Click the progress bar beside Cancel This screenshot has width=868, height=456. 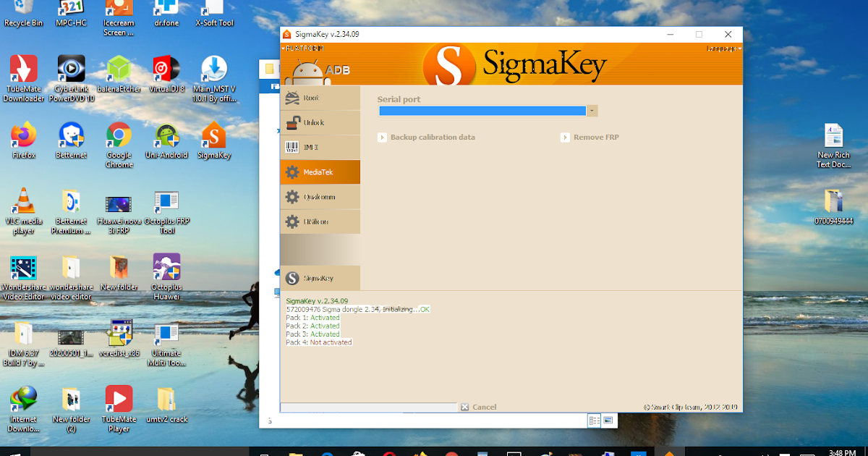click(369, 408)
